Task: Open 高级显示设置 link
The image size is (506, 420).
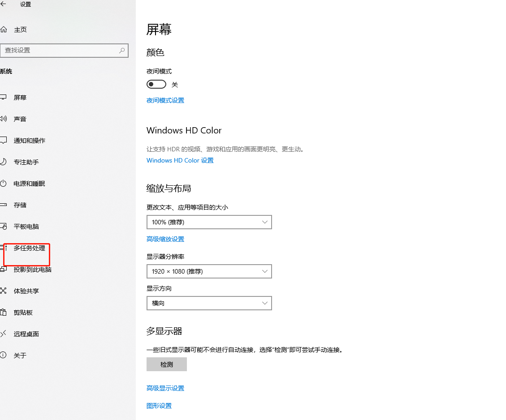Action: [165, 388]
